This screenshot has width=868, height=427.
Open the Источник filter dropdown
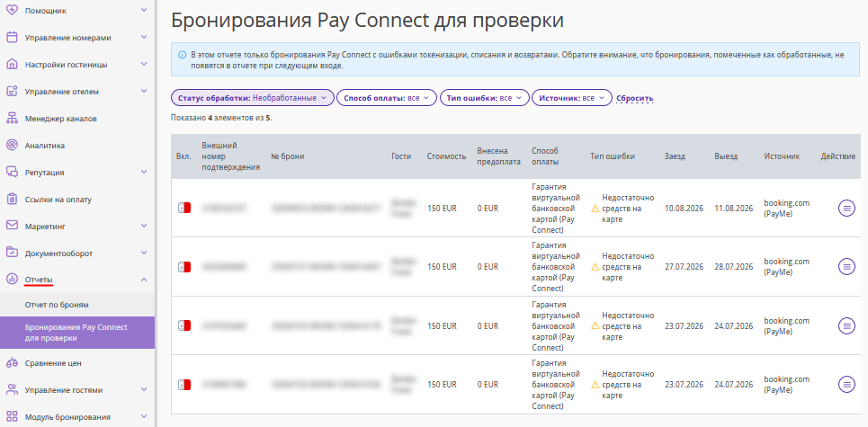pos(572,98)
